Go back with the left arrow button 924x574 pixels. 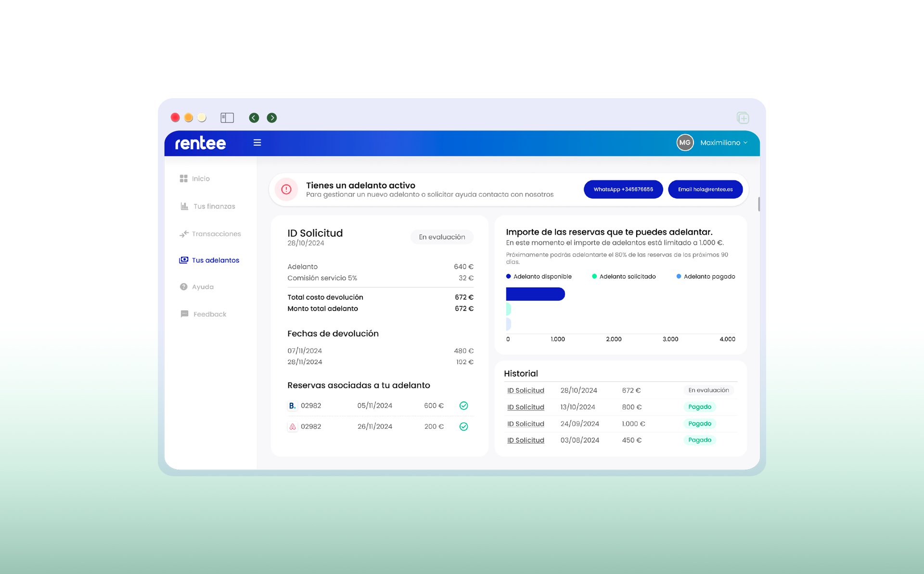click(x=254, y=118)
